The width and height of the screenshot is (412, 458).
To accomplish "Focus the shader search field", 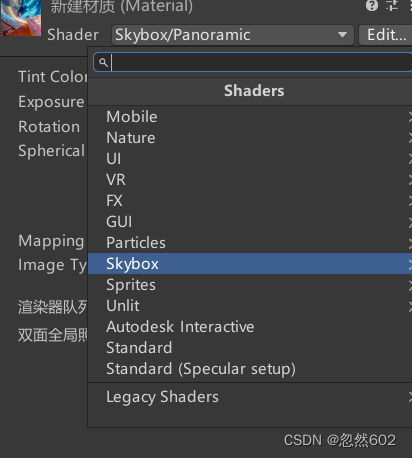I will [x=253, y=62].
